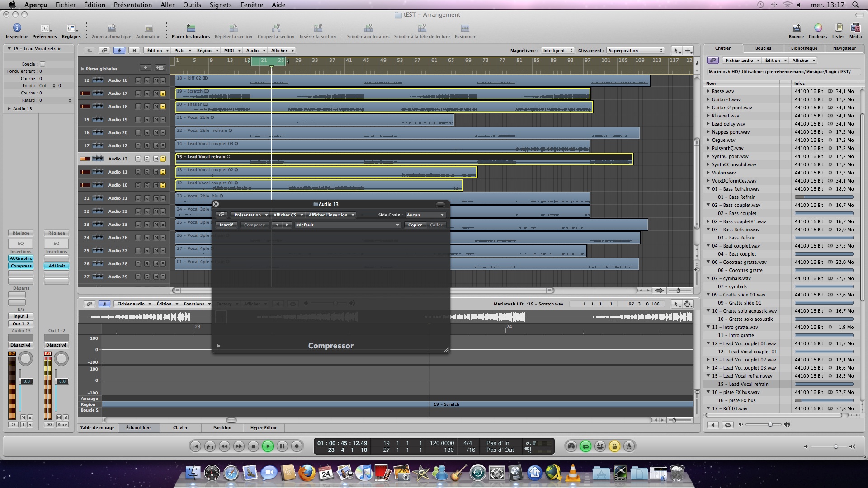This screenshot has height=488, width=868.
Task: Click the Comparer button in plugin window
Action: click(254, 225)
